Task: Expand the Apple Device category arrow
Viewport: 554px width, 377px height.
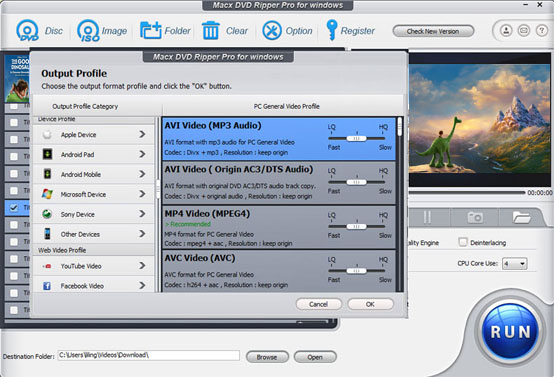Action: 142,134
